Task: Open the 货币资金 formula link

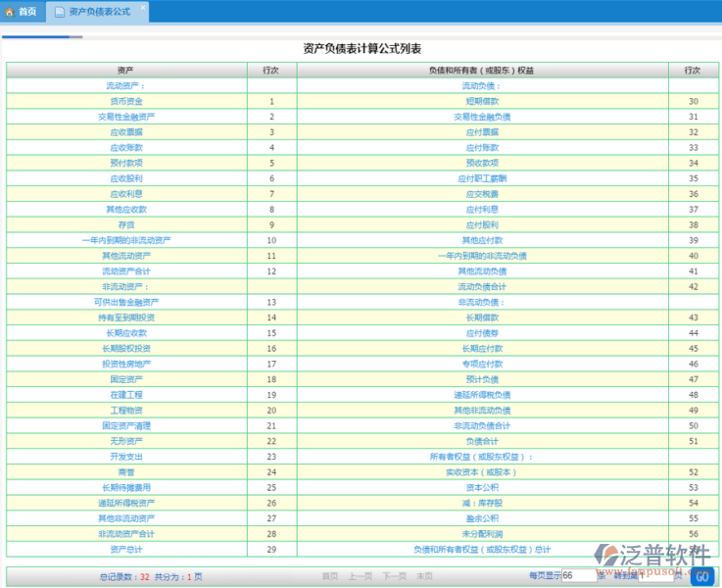Action: 126,101
